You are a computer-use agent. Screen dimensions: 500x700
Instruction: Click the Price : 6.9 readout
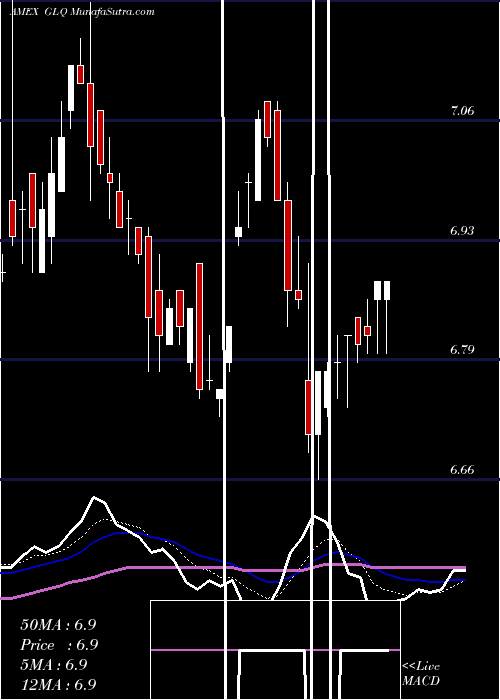point(59,645)
